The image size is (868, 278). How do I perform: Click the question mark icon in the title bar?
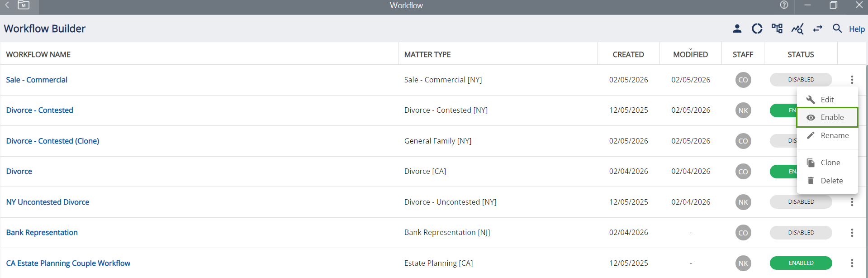[x=784, y=5]
